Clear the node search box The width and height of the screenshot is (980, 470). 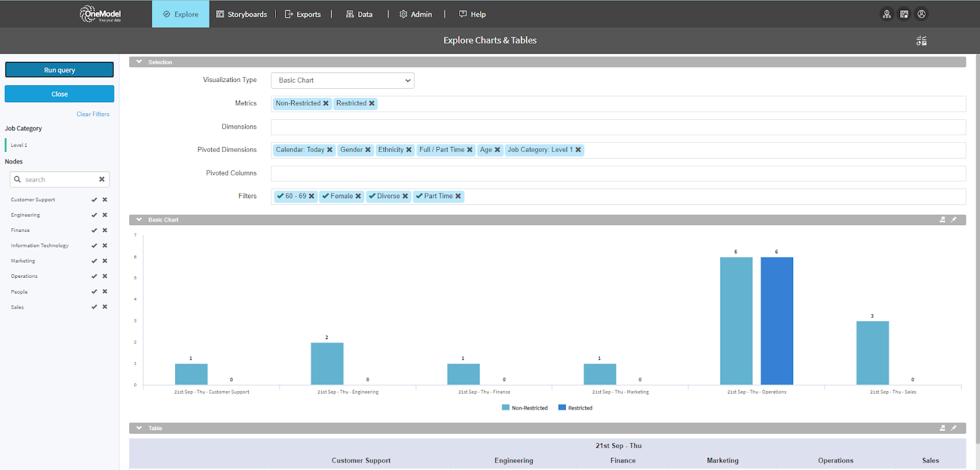pos(102,179)
